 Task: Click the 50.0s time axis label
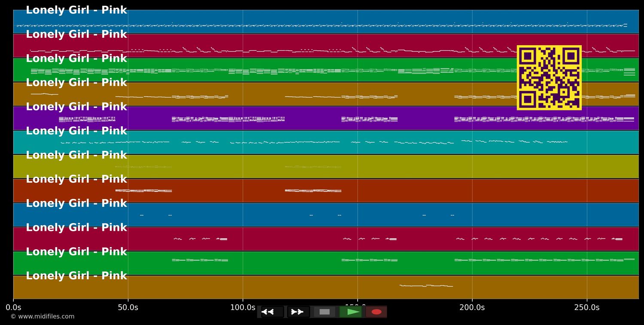pos(128,307)
